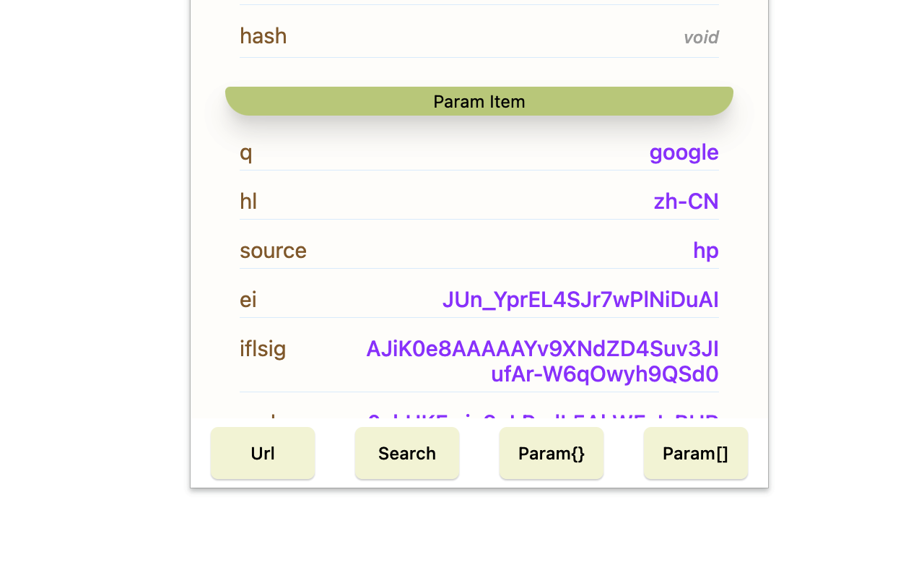Click the void label next to hash

701,37
